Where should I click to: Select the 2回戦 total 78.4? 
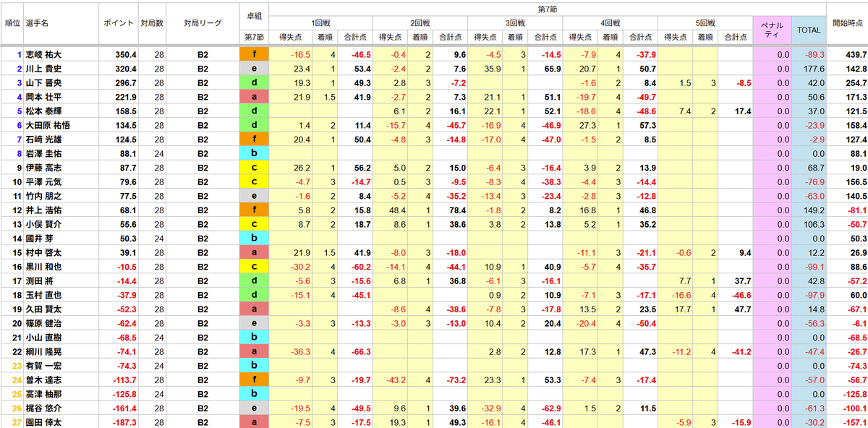(x=456, y=210)
